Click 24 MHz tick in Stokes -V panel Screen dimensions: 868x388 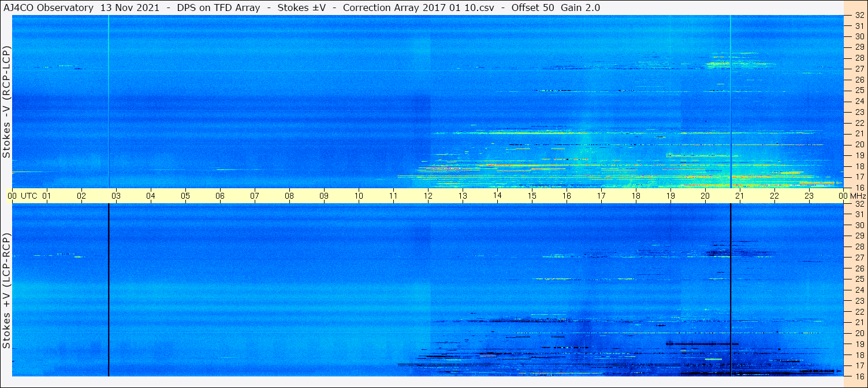pos(859,101)
